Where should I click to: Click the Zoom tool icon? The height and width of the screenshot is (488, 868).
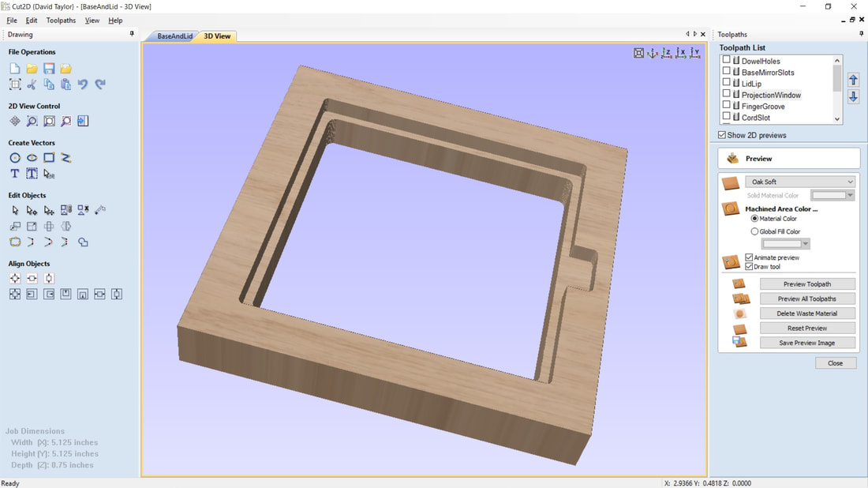(32, 122)
